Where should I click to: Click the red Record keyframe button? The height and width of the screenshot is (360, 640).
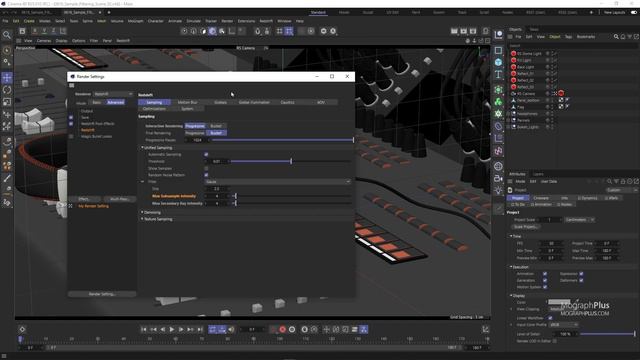(x=282, y=329)
